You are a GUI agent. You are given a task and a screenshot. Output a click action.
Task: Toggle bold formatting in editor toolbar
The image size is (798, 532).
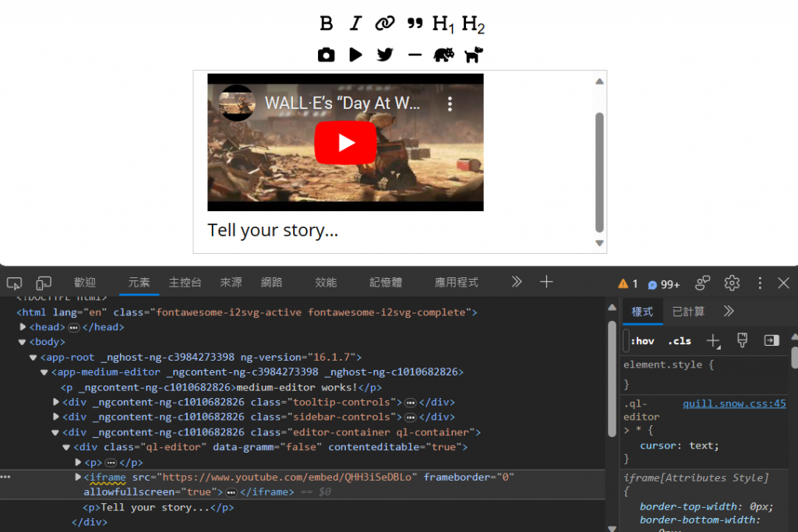click(x=327, y=23)
